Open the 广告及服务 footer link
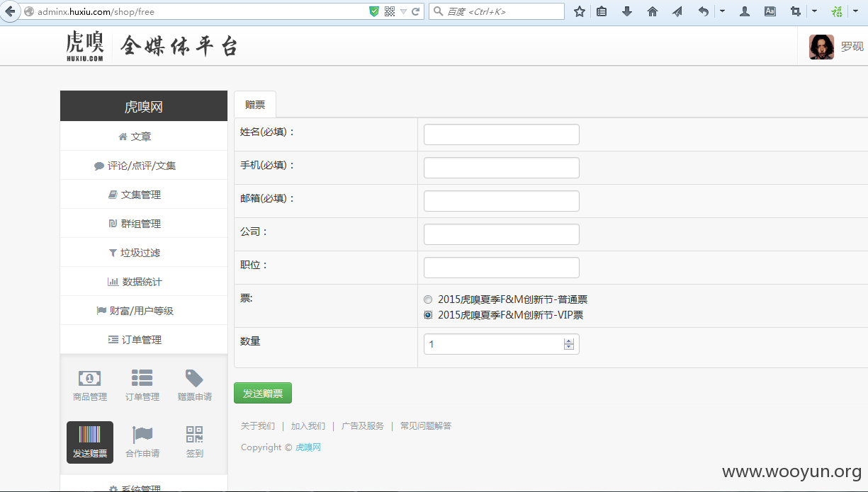The height and width of the screenshot is (492, 868). (363, 426)
